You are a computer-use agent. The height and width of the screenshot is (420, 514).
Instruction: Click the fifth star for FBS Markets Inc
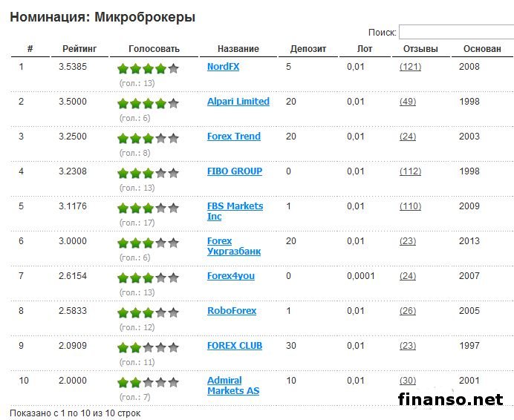click(x=173, y=209)
